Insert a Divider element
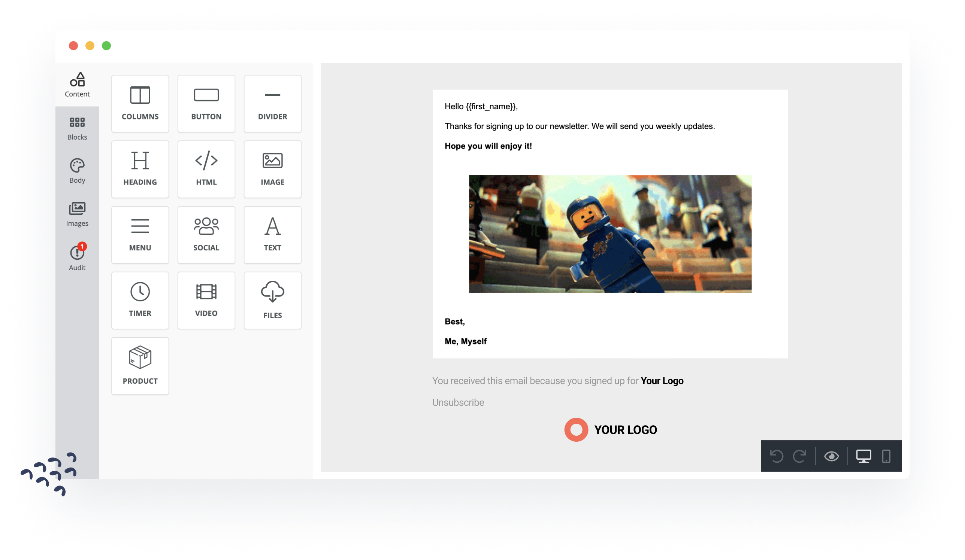Screen dimensions: 965x560 (272, 103)
